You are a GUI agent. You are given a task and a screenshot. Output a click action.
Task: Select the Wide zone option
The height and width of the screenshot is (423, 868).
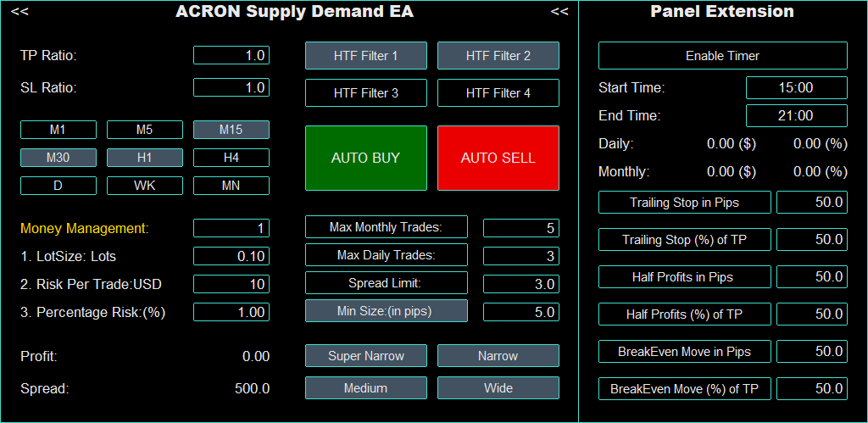(498, 388)
